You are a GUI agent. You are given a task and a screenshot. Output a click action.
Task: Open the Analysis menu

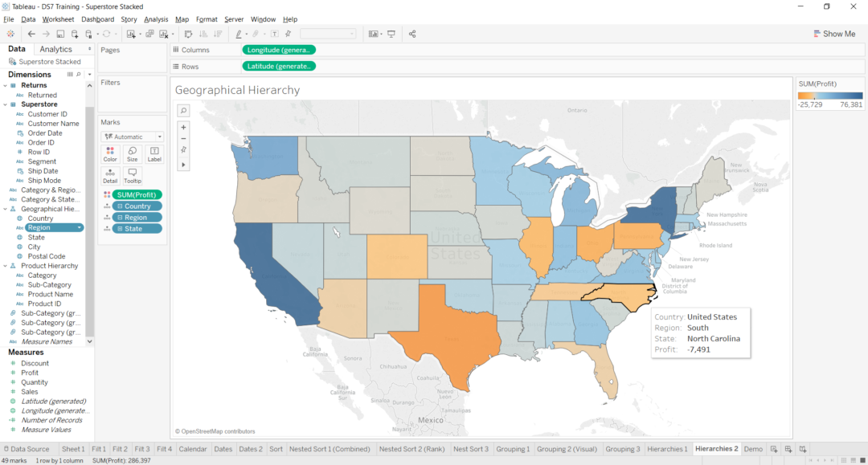point(156,18)
